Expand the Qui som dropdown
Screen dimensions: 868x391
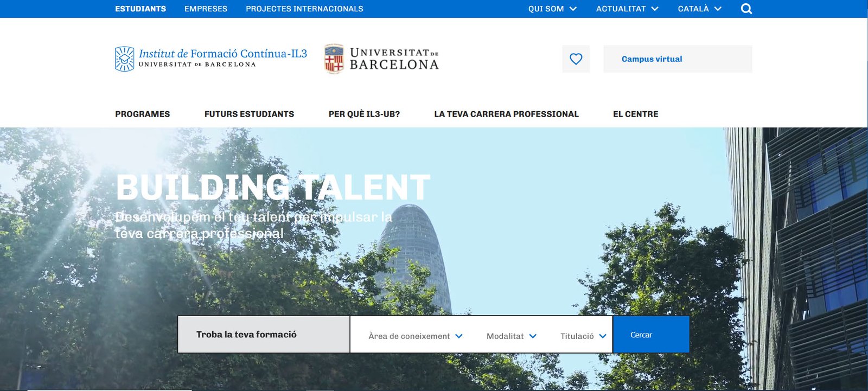(x=552, y=9)
